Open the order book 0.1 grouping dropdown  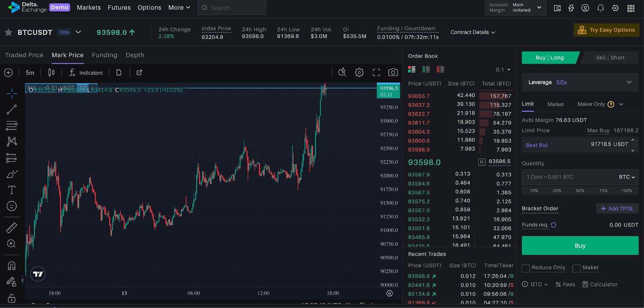(x=503, y=70)
